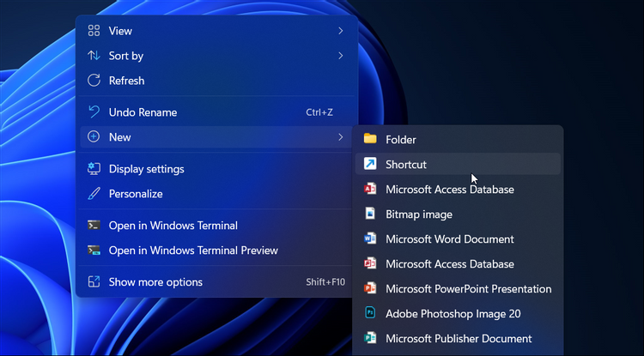Viewport: 644px width, 356px height.
Task: Click the Refresh circular arrow icon
Action: coord(94,81)
